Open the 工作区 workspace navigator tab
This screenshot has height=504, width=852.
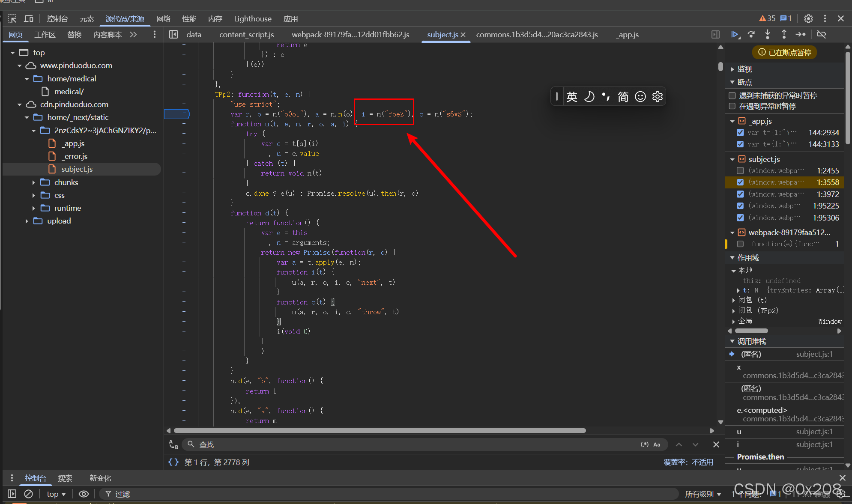point(45,35)
